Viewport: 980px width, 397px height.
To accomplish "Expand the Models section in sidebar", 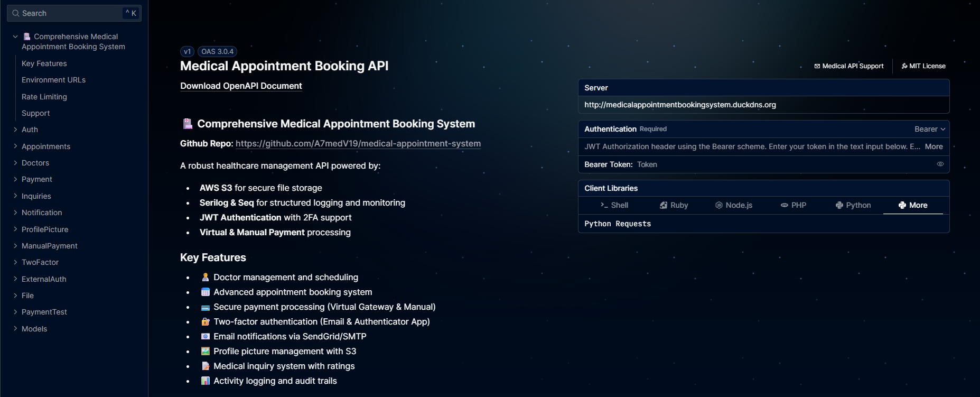I will coord(15,329).
